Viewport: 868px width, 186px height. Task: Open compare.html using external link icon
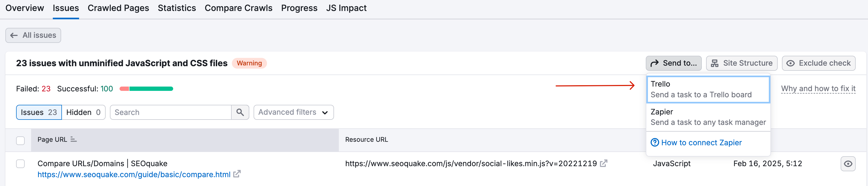click(237, 174)
